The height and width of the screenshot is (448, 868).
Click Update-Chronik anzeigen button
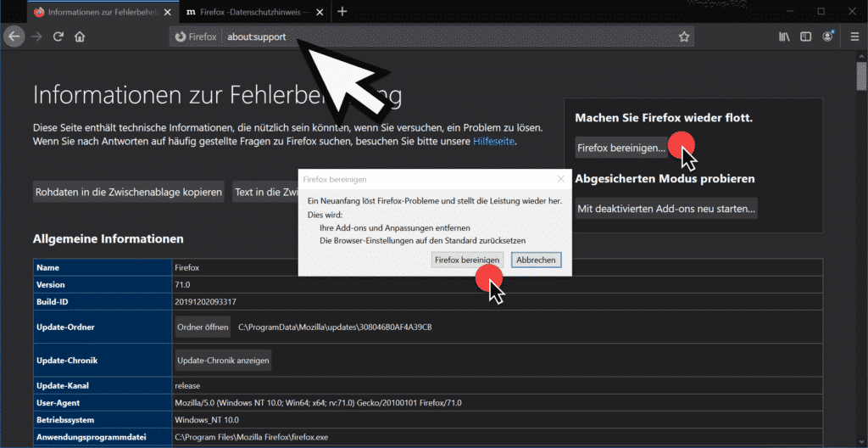[x=223, y=361]
